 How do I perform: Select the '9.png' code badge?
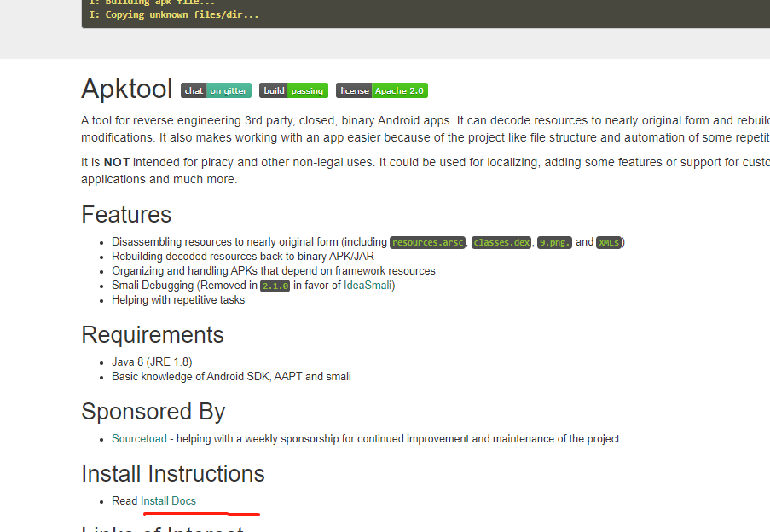554,241
